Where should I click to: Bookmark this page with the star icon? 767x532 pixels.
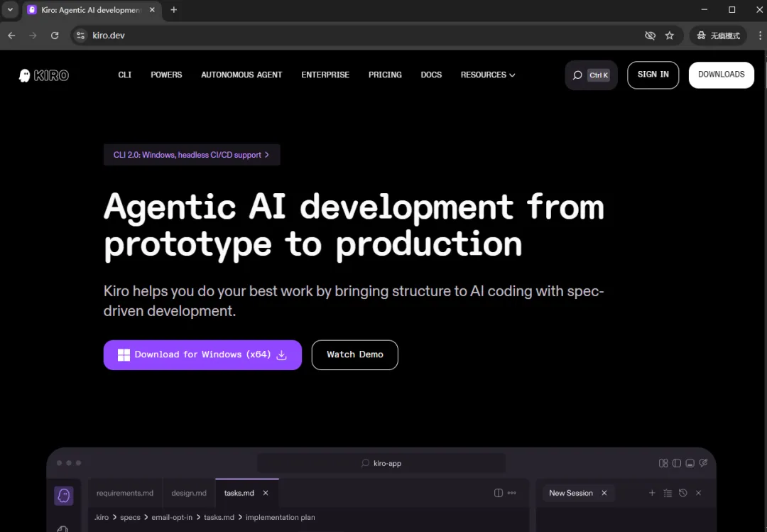[670, 36]
